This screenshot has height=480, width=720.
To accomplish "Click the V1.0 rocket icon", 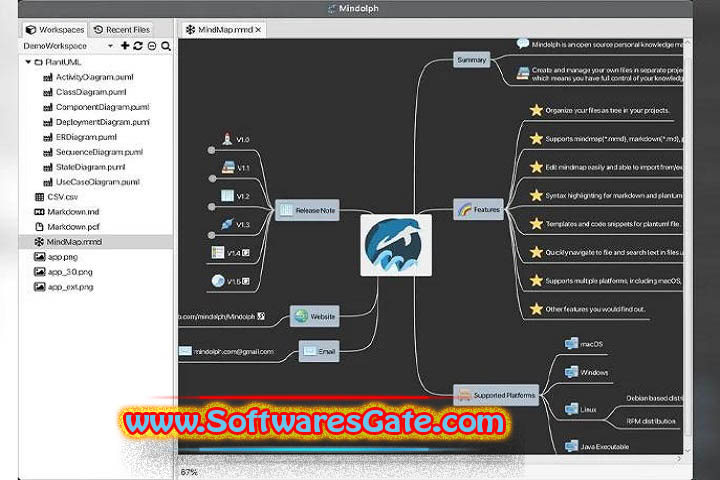I will pos(227,139).
